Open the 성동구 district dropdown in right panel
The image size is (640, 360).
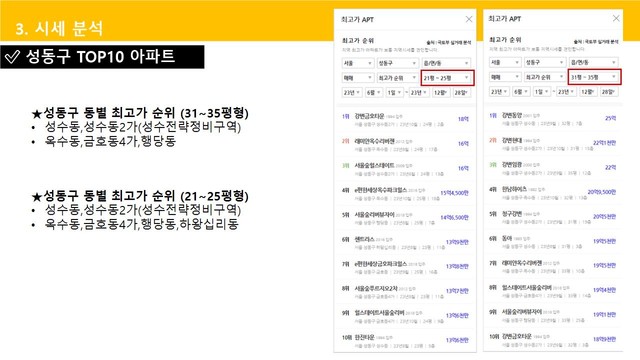[x=544, y=62]
